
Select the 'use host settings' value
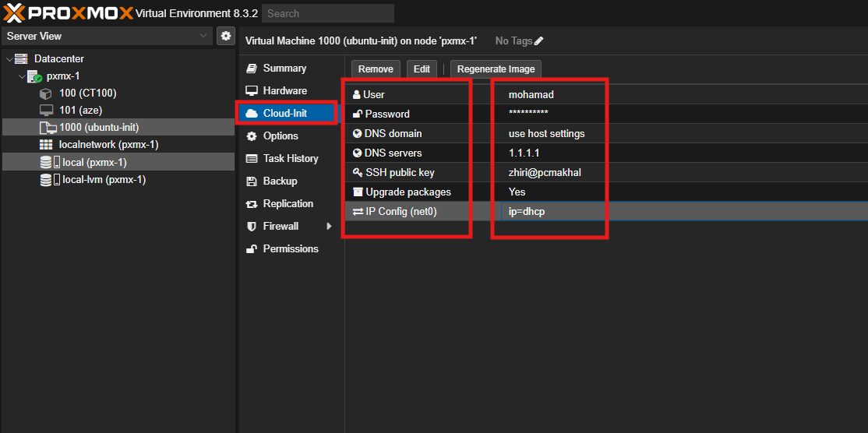point(546,134)
